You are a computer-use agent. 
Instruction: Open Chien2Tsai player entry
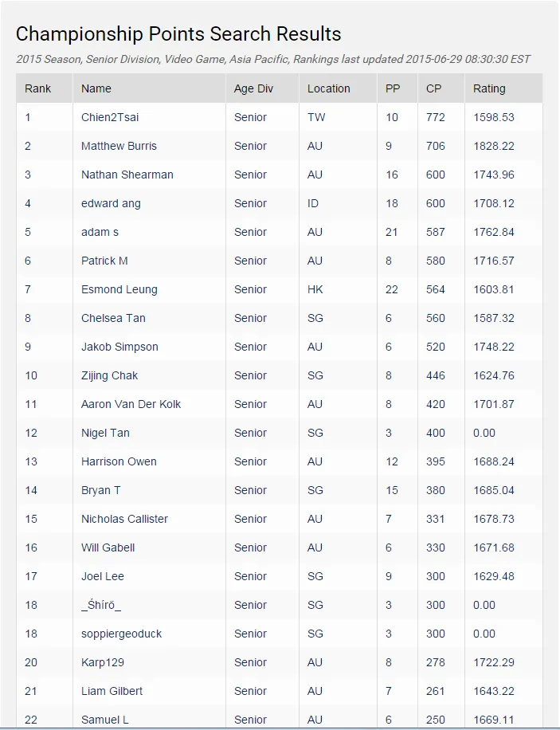click(x=110, y=117)
